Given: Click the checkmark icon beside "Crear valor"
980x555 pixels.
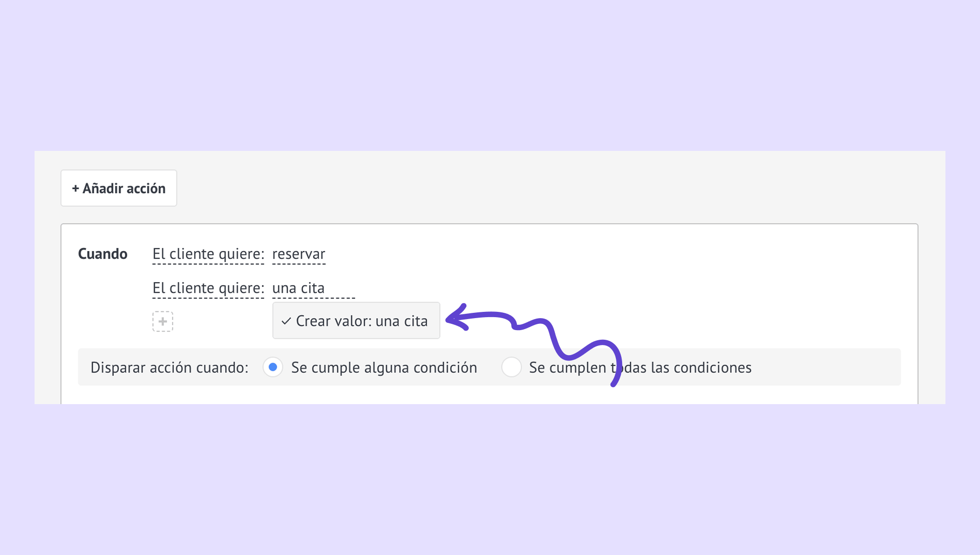Looking at the screenshot, I should [x=286, y=321].
